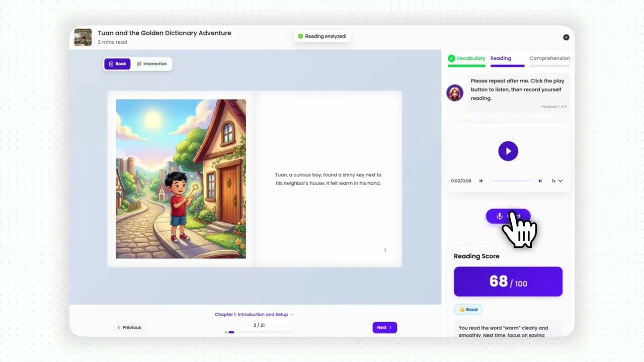The width and height of the screenshot is (644, 362).
Task: Click the "0:00/0:06" audio time label
Action: point(461,181)
